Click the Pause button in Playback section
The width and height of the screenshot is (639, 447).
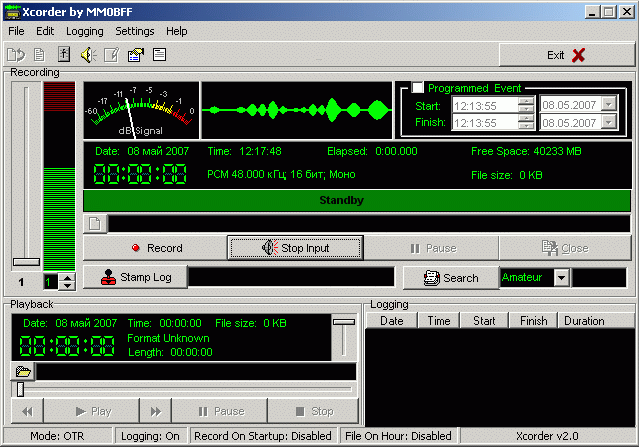(220, 412)
